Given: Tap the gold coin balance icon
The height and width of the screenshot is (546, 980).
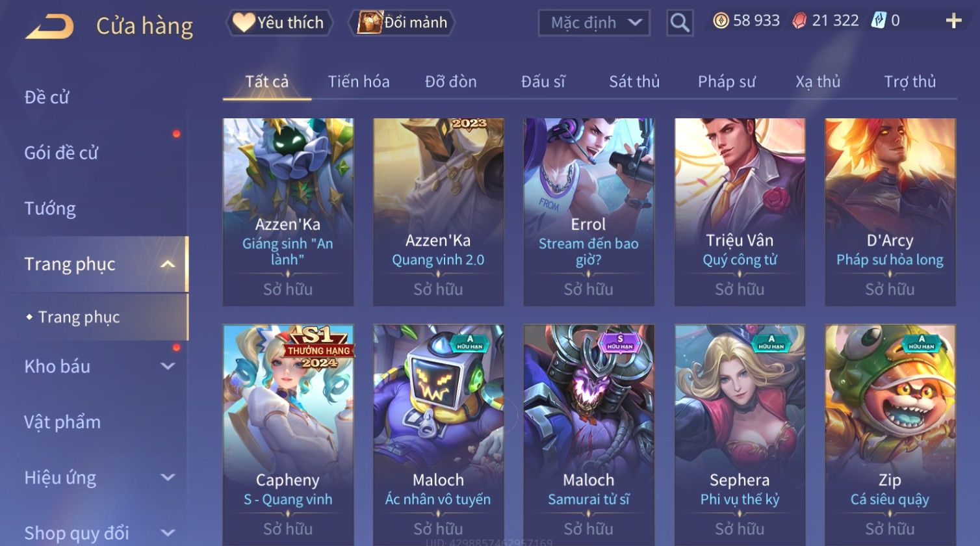Looking at the screenshot, I should tap(721, 21).
